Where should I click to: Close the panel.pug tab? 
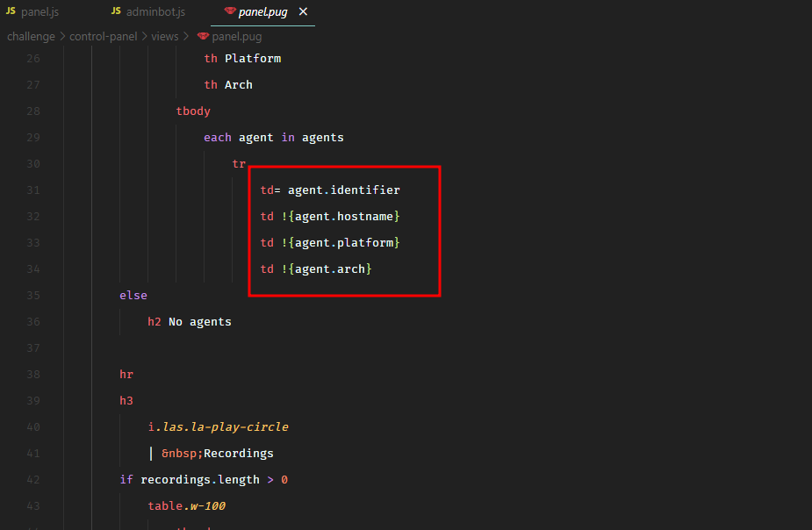pos(303,12)
